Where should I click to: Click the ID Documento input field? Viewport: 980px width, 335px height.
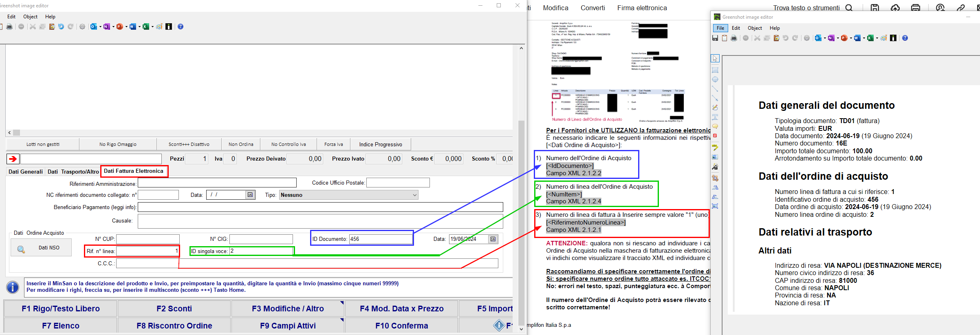[381, 239]
